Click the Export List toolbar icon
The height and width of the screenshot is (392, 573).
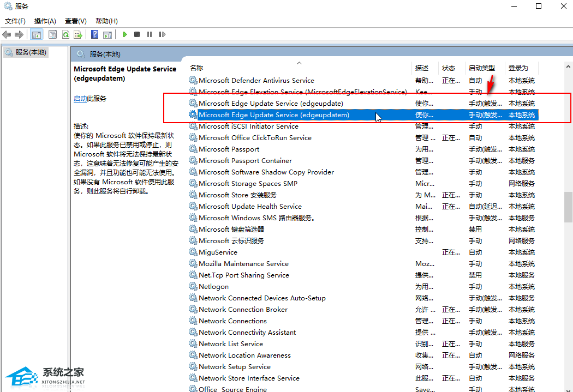tap(78, 35)
